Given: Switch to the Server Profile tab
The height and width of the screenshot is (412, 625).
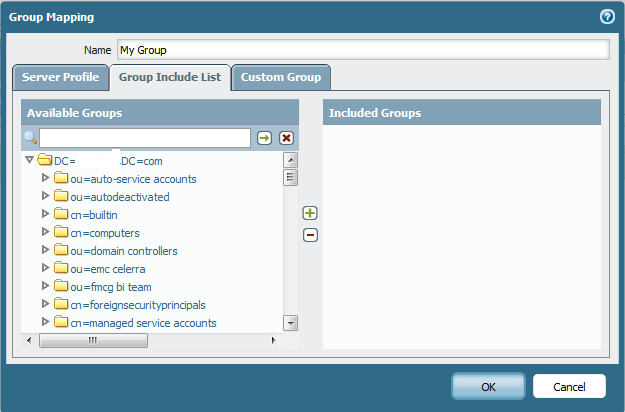Looking at the screenshot, I should tap(59, 77).
